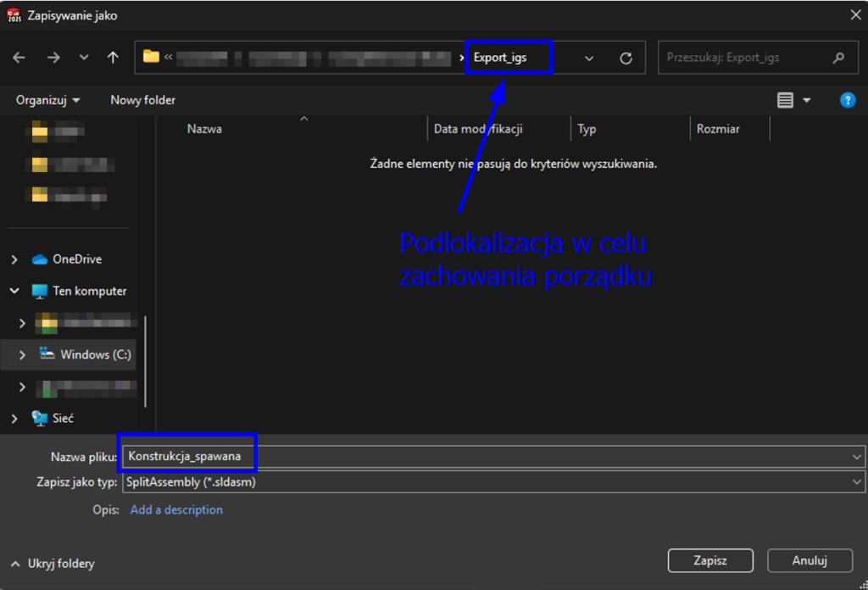Click the forward navigation arrow
868x590 pixels.
pos(53,58)
